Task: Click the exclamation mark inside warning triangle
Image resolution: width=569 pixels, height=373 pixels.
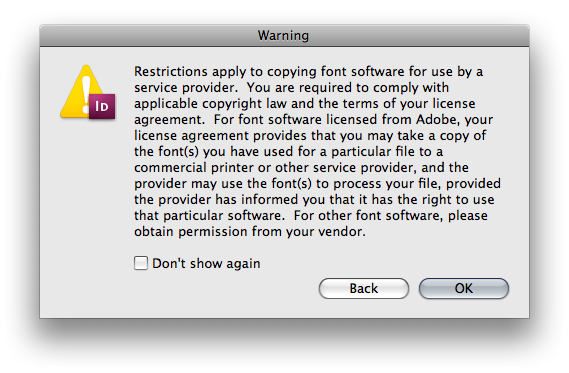Action: point(86,94)
